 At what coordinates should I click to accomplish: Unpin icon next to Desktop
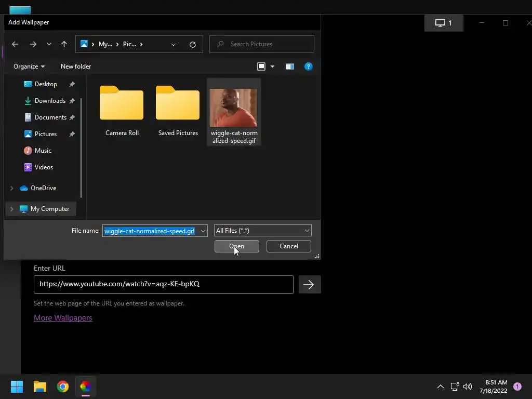[x=72, y=84]
